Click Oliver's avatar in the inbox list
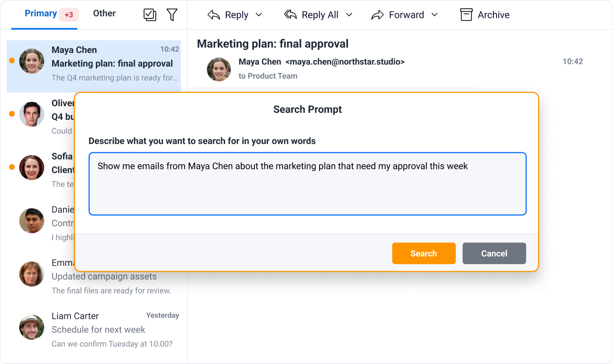The width and height of the screenshot is (613, 364). [32, 114]
